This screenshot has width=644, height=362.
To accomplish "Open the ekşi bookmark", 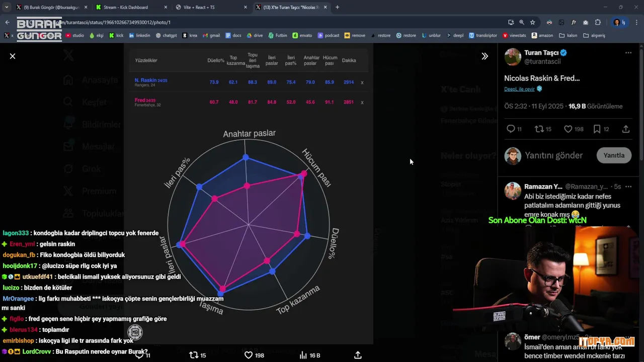I will [x=96, y=35].
